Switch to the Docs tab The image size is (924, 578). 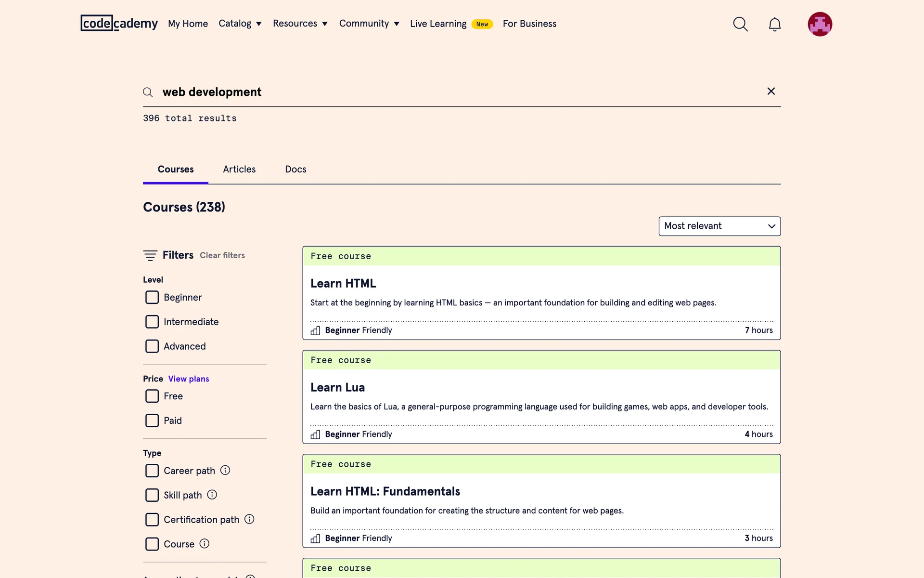click(295, 169)
